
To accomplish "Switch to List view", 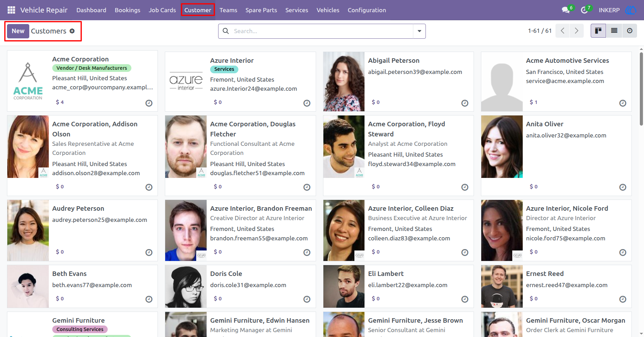I will (x=614, y=31).
